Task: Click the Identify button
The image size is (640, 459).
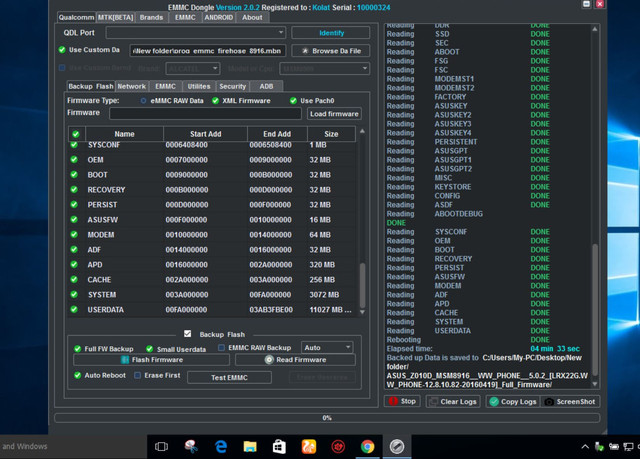Action: tap(331, 33)
